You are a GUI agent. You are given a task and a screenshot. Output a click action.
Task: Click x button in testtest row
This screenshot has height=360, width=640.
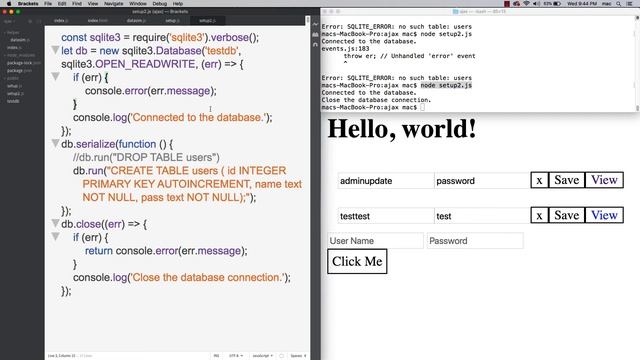[539, 215]
